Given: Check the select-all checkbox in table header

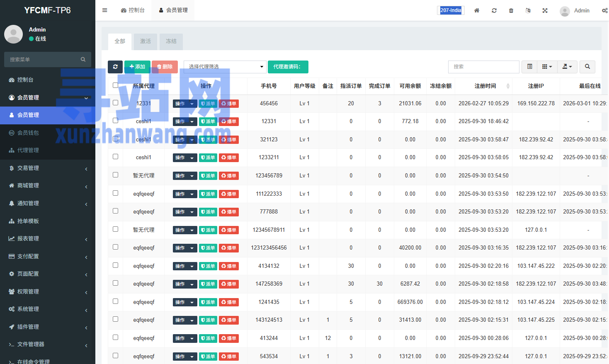Looking at the screenshot, I should (115, 85).
